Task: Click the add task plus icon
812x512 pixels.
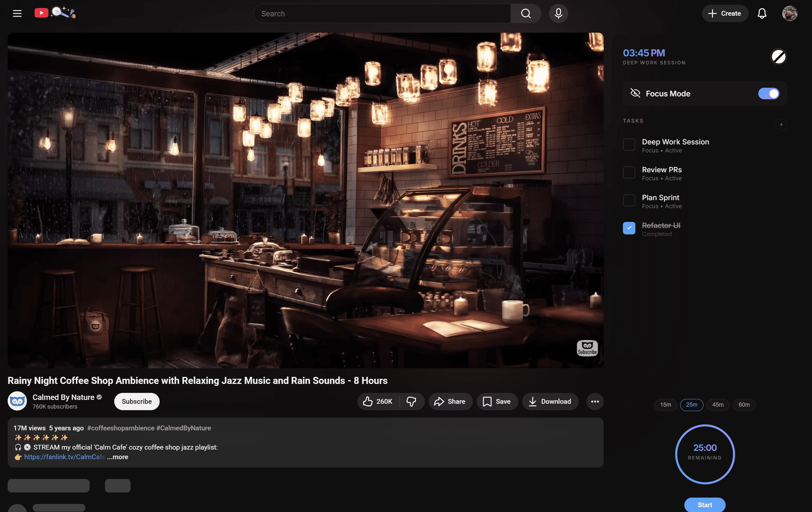Action: (x=781, y=125)
